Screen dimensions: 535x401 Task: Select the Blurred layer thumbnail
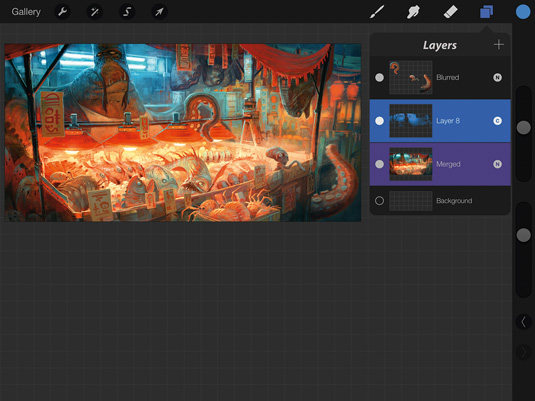411,77
